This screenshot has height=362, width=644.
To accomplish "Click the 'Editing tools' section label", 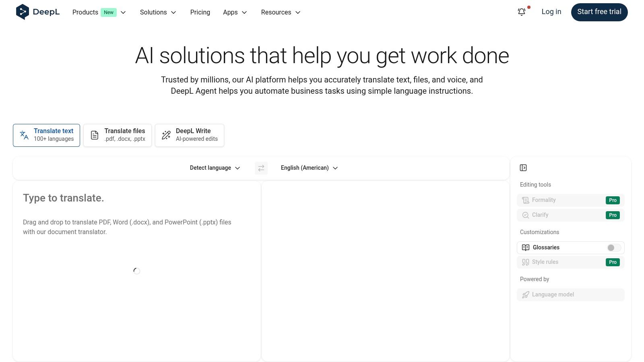I will (x=535, y=185).
